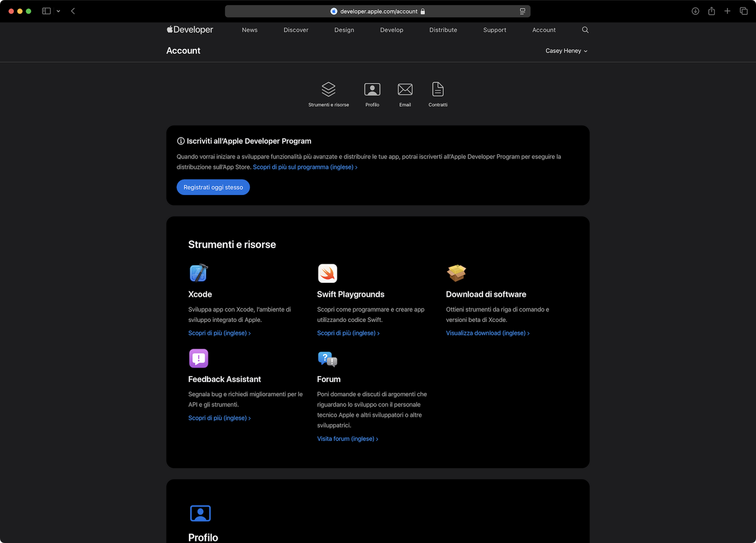The height and width of the screenshot is (543, 756).
Task: Expand the Casey Heney account dropdown
Action: tap(566, 51)
